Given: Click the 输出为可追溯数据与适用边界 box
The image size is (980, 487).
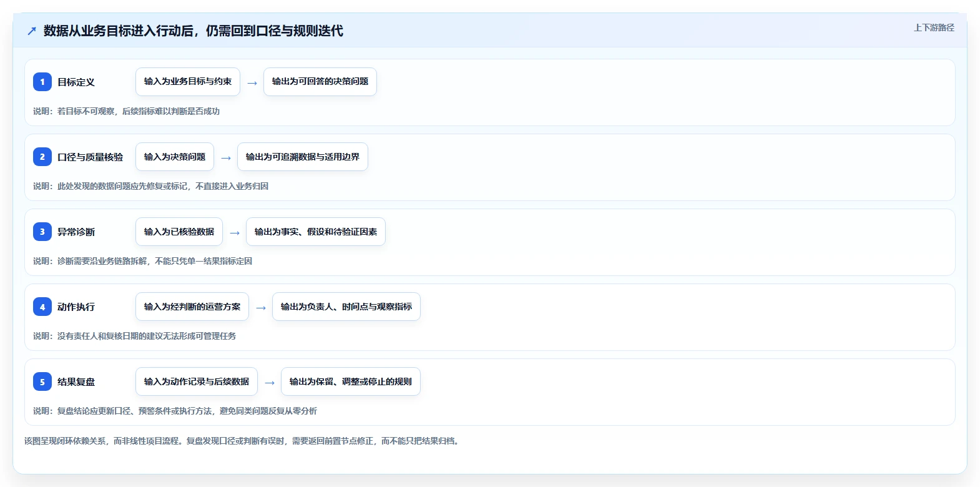Looking at the screenshot, I should (303, 157).
